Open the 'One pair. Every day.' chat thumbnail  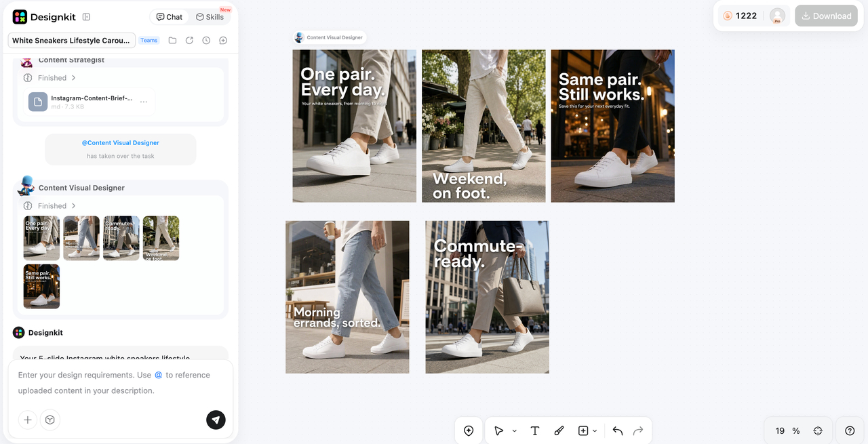pyautogui.click(x=41, y=238)
